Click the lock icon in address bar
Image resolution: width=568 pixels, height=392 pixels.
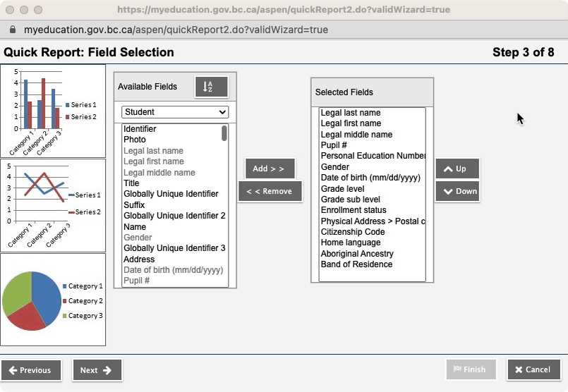(13, 30)
